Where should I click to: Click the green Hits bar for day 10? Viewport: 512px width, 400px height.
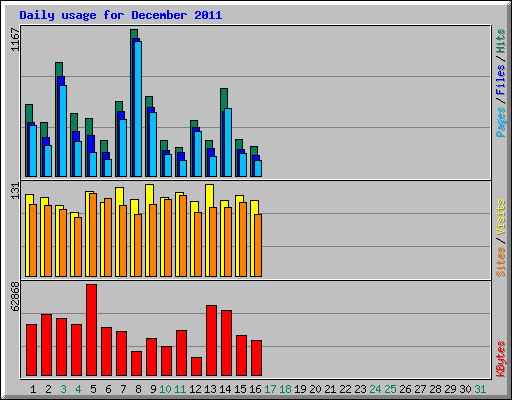pyautogui.click(x=164, y=145)
